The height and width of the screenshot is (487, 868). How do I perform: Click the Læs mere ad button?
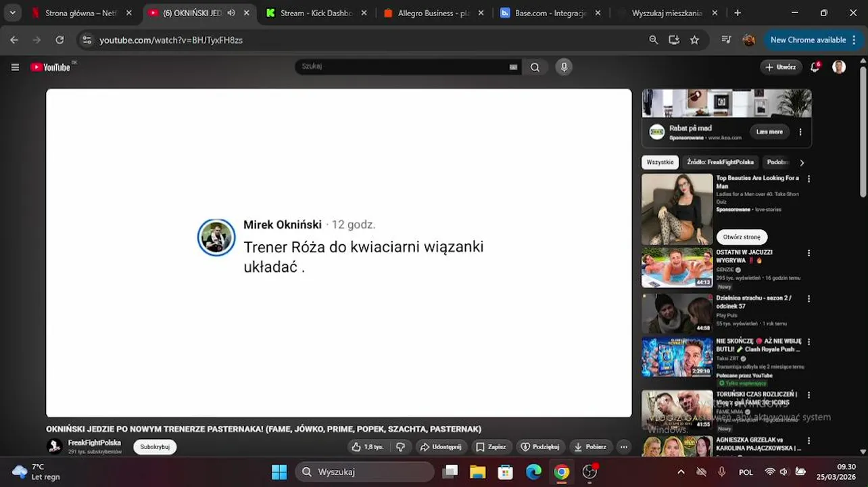pyautogui.click(x=769, y=132)
